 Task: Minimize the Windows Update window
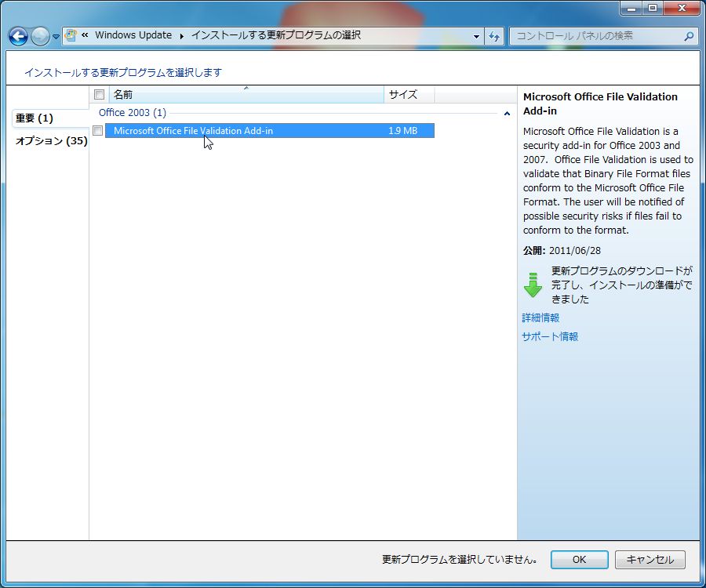pos(631,8)
